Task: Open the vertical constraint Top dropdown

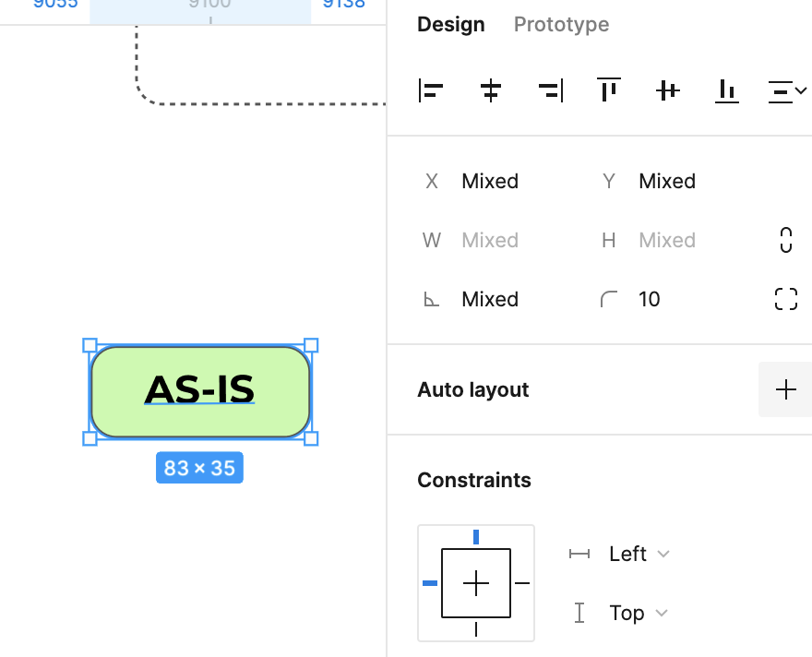Action: pyautogui.click(x=638, y=613)
